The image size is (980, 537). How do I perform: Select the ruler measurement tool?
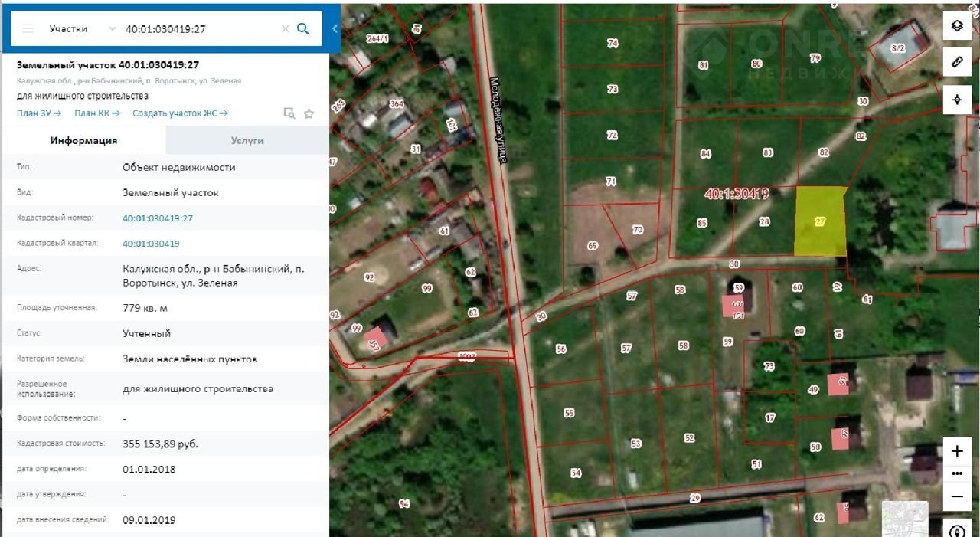point(956,62)
